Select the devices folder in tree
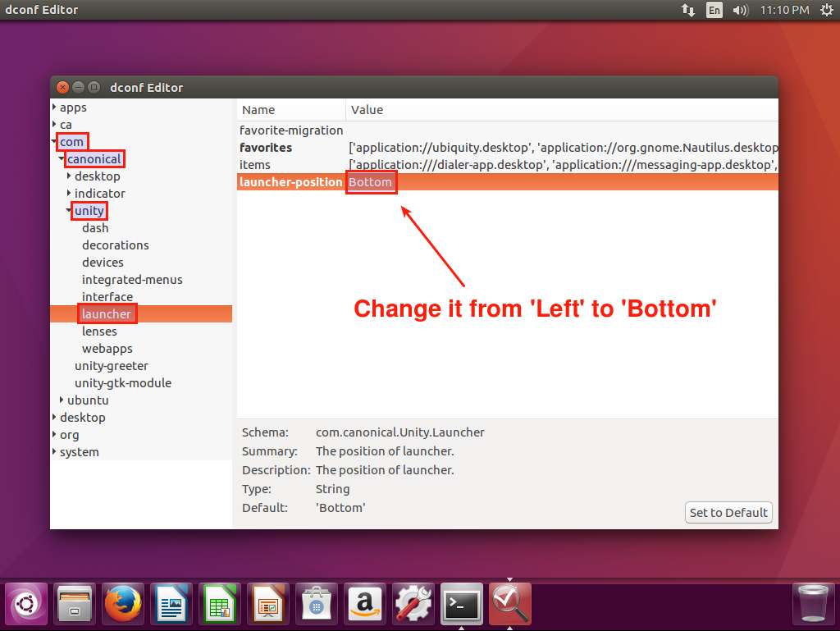The width and height of the screenshot is (840, 631). coord(103,262)
